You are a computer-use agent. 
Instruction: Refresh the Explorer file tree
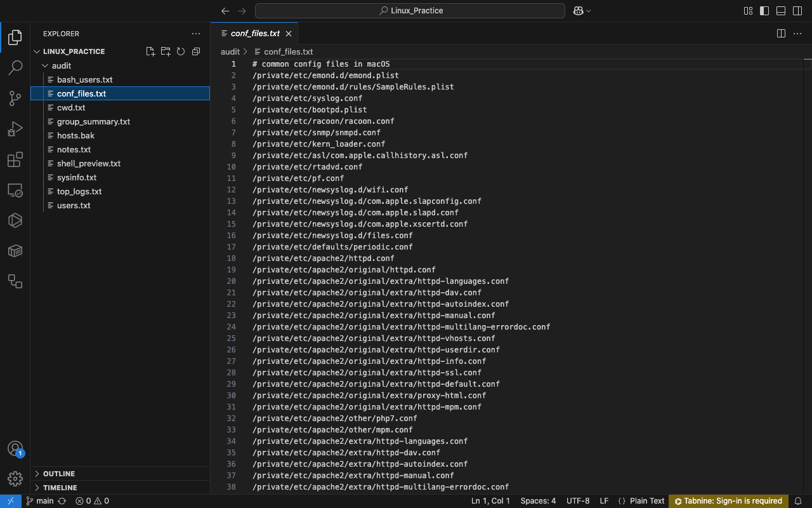click(181, 51)
